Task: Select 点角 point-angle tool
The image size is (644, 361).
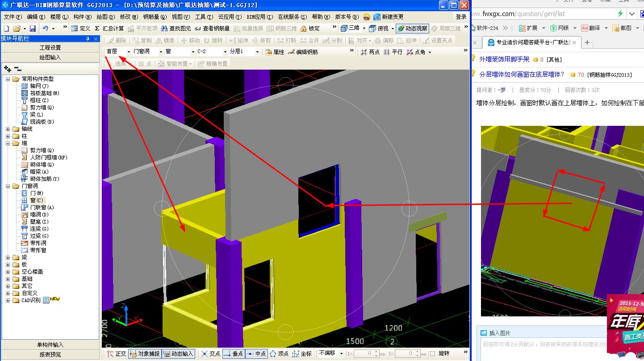Action: (416, 52)
